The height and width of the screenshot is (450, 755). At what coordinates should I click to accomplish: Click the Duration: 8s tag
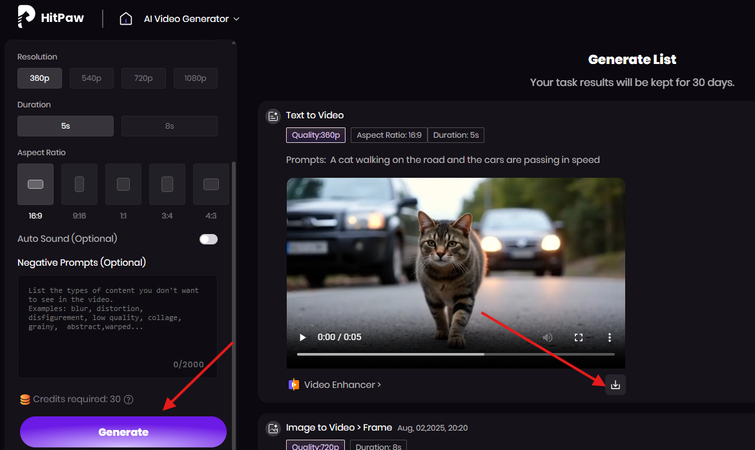click(x=378, y=446)
